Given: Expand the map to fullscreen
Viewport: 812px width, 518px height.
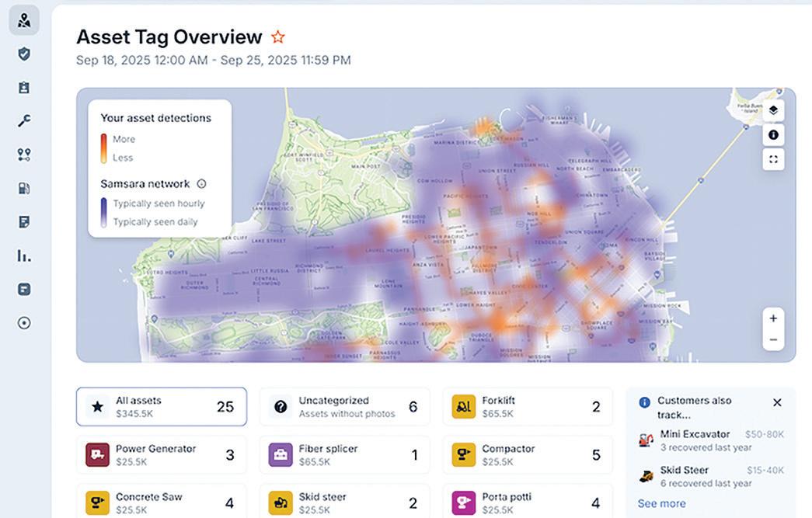Looking at the screenshot, I should tap(773, 159).
